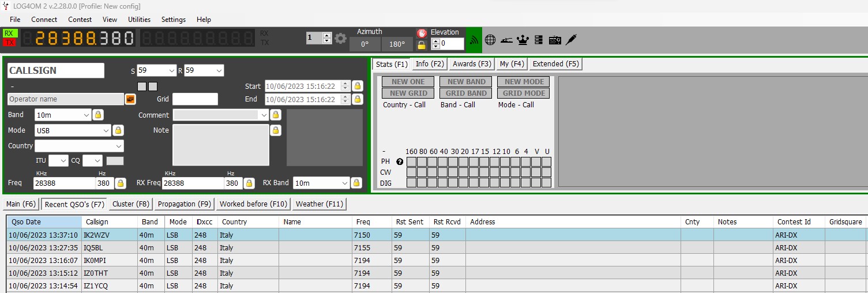Switch to Worked before (F10) tab
Image resolution: width=868 pixels, height=293 pixels.
tap(253, 204)
